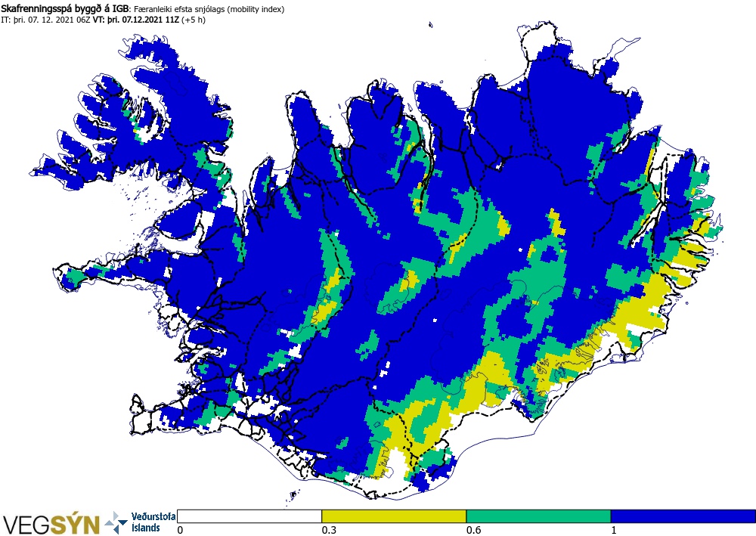Select the white legend color segment
The height and width of the screenshot is (536, 756).
249,516
